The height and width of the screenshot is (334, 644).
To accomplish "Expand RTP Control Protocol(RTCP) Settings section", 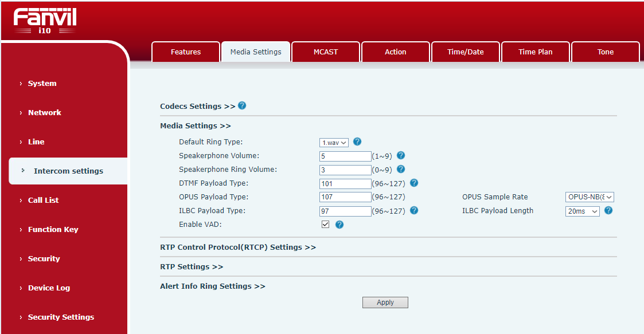I will coord(237,247).
